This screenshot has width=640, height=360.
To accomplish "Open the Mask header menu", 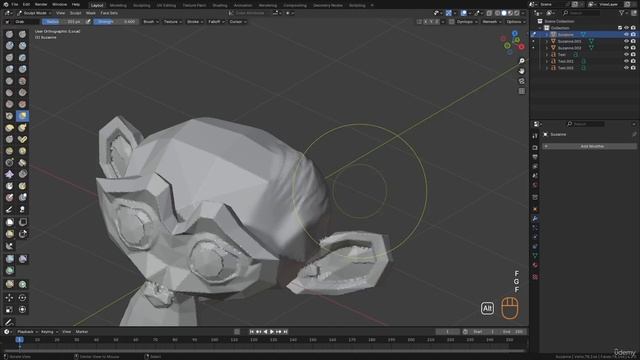I will click(91, 13).
